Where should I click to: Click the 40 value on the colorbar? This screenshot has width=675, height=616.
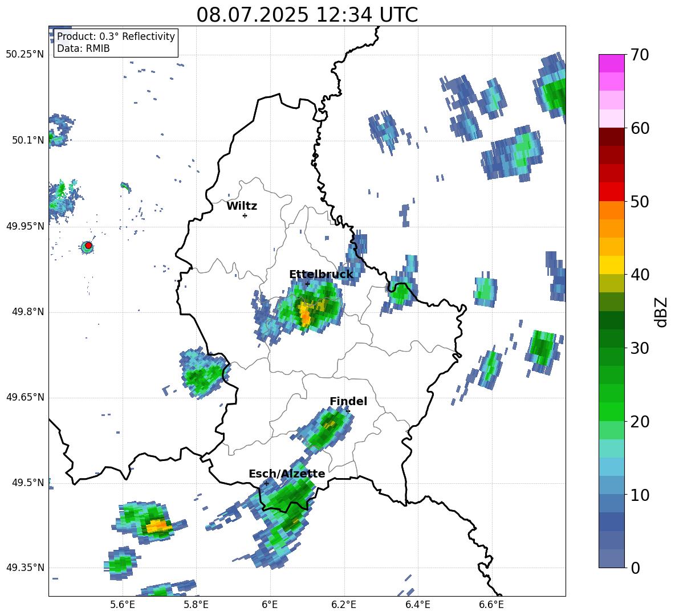(x=640, y=275)
